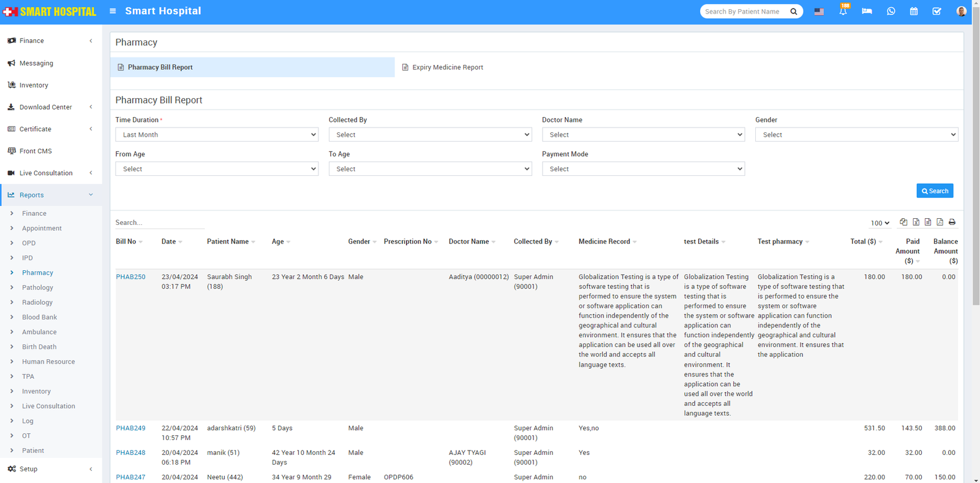980x483 pixels.
Task: Open bill PHAB249 link
Action: coord(130,428)
